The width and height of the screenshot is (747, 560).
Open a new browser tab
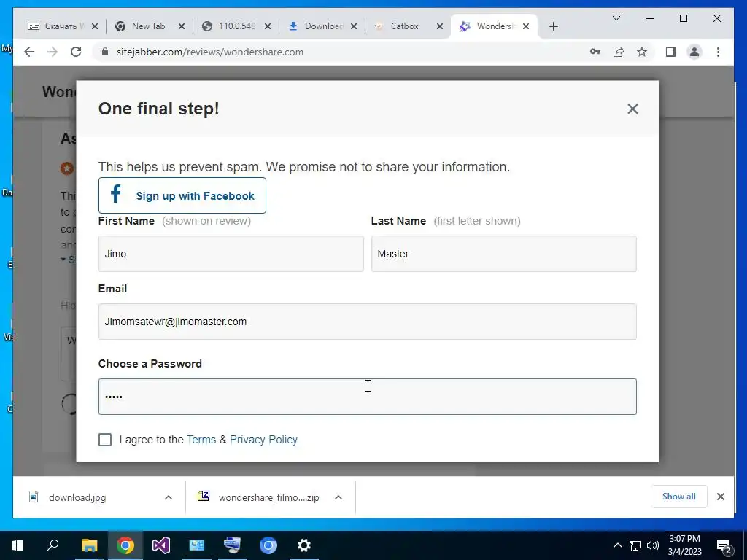553,26
